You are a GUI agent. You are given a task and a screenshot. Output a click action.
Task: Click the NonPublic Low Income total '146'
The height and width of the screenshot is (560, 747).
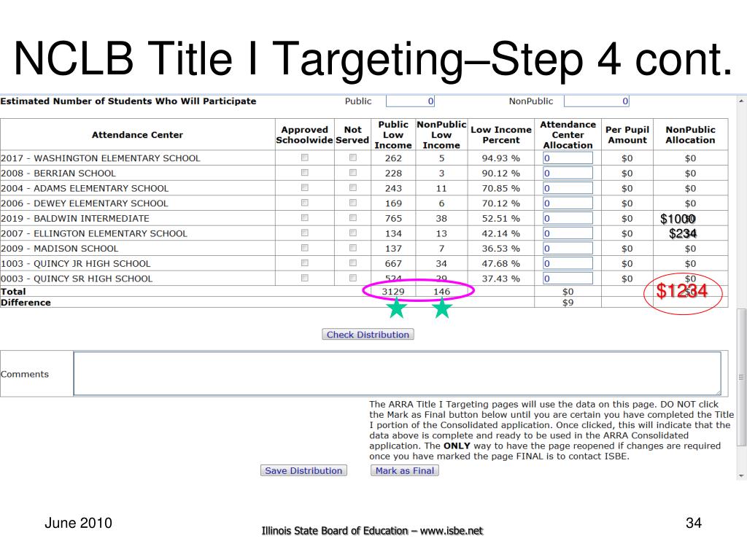coord(441,292)
